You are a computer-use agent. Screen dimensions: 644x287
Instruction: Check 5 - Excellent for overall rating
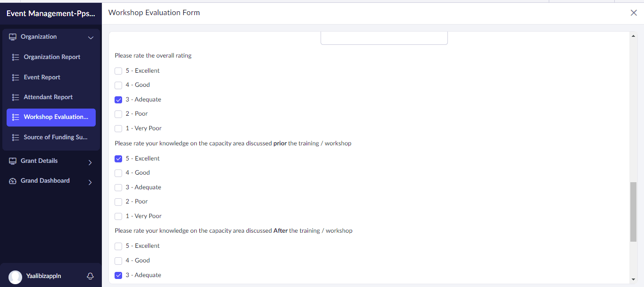118,71
